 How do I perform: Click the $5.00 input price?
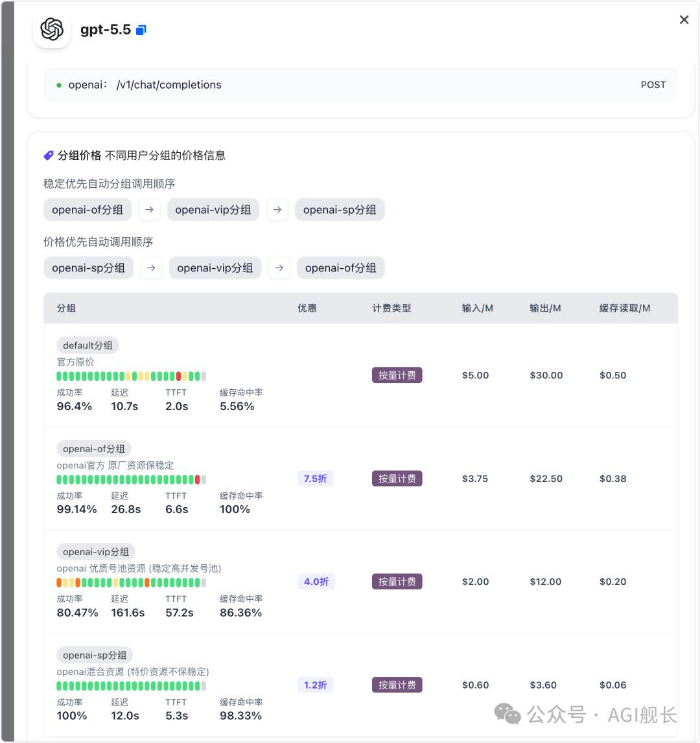click(475, 375)
